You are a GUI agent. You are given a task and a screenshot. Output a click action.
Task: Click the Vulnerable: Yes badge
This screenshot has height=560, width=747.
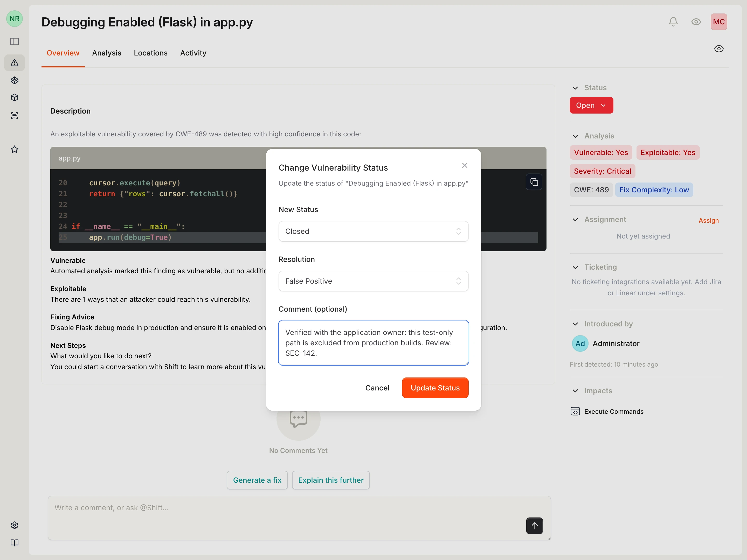601,152
